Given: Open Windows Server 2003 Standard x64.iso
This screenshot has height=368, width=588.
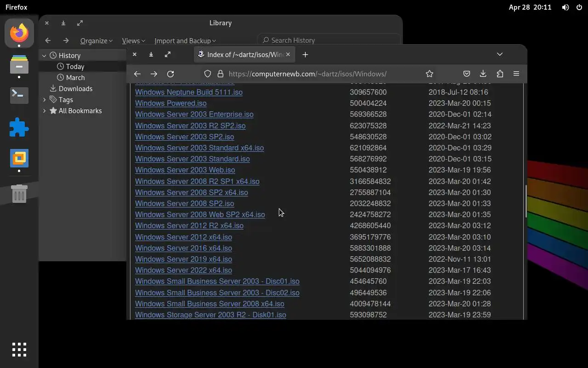Looking at the screenshot, I should [x=199, y=148].
